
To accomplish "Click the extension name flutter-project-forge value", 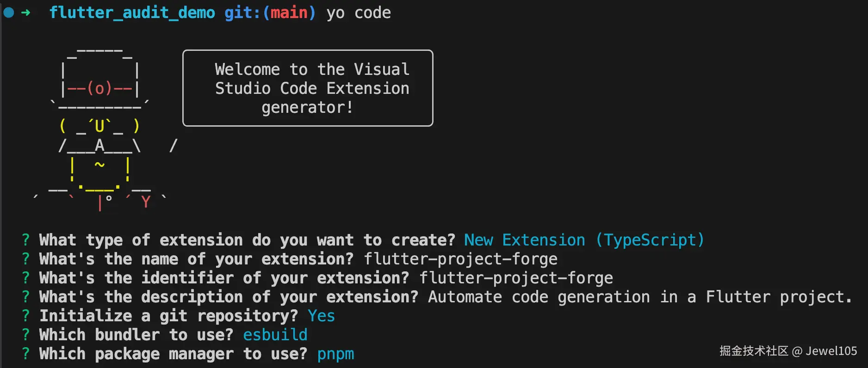I will 460,259.
